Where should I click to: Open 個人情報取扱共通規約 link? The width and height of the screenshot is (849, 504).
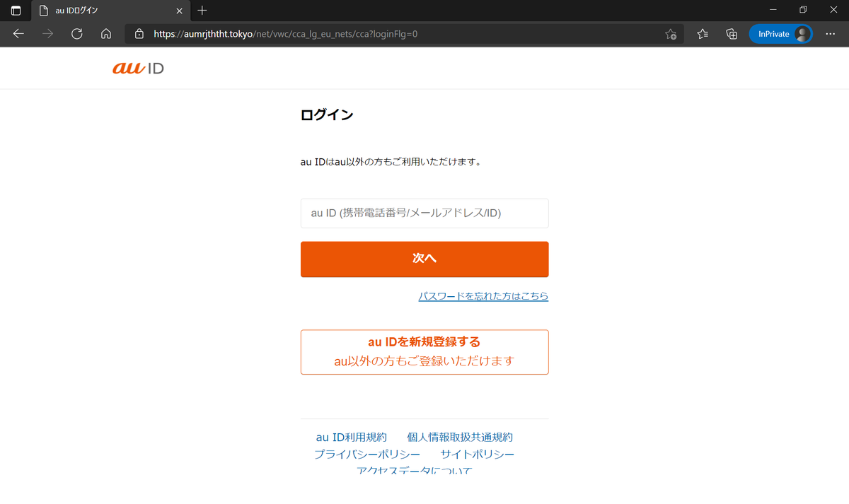coord(460,438)
